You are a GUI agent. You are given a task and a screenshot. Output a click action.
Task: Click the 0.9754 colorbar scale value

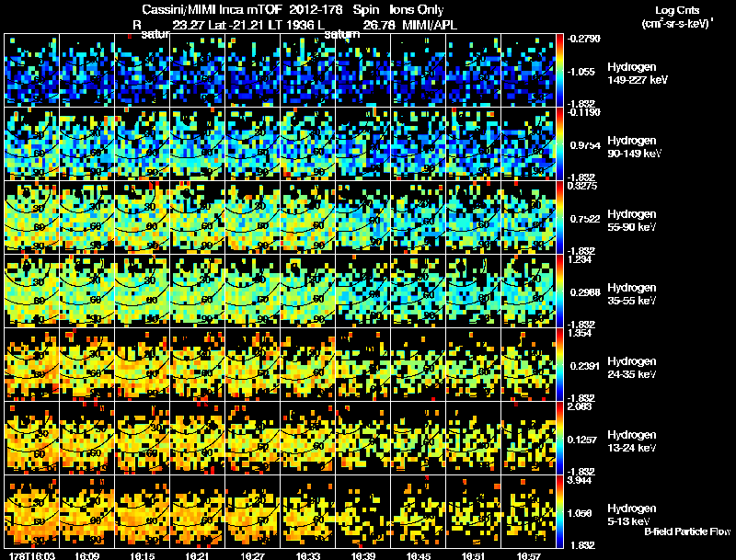585,145
